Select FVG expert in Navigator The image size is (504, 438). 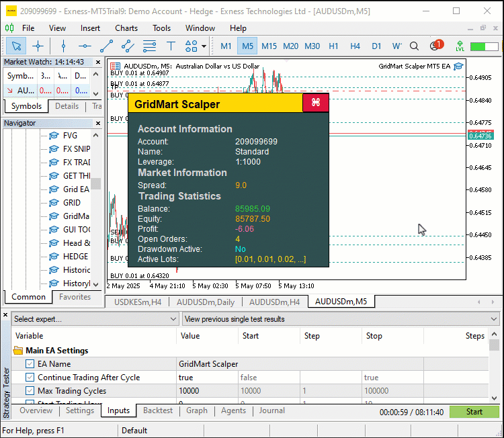[70, 136]
